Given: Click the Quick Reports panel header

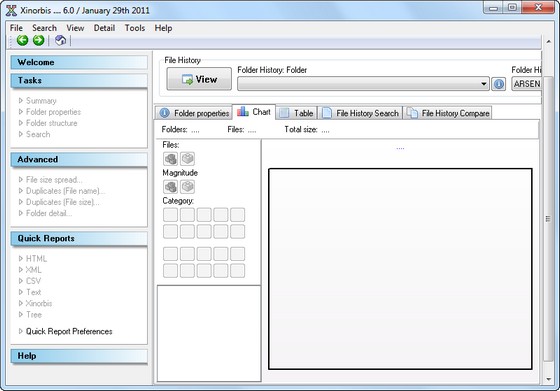Looking at the screenshot, I should click(x=79, y=239).
